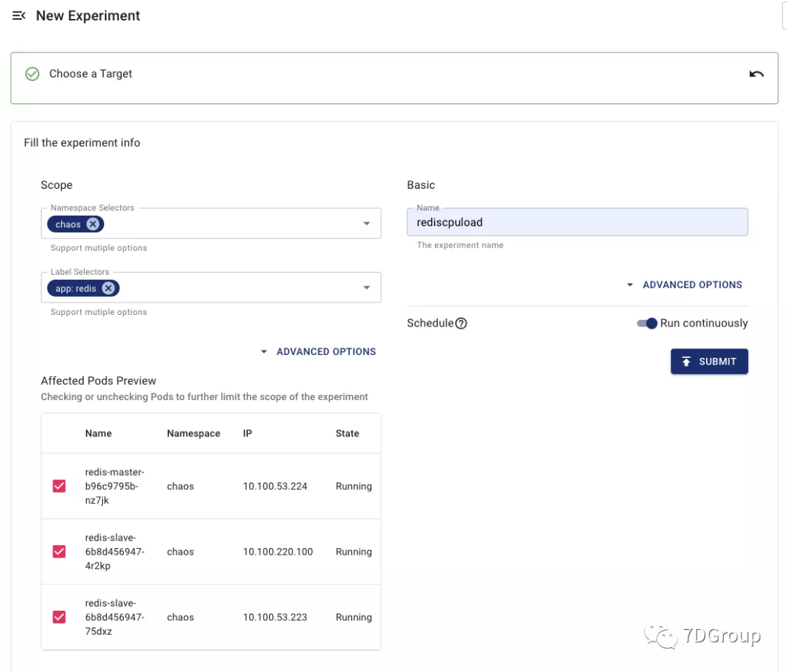Uncheck the redis-slave-6b8d456947-75dxz pod
This screenshot has height=672, width=787.
click(59, 617)
